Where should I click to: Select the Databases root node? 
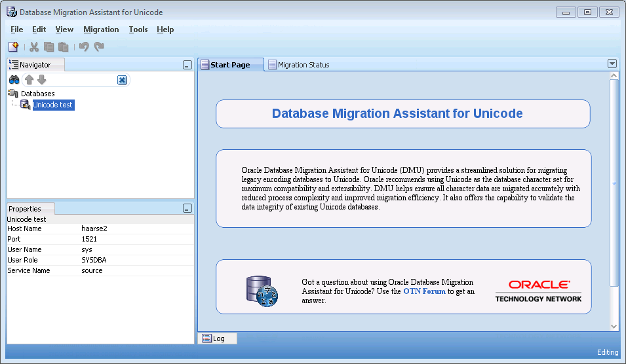coord(37,94)
